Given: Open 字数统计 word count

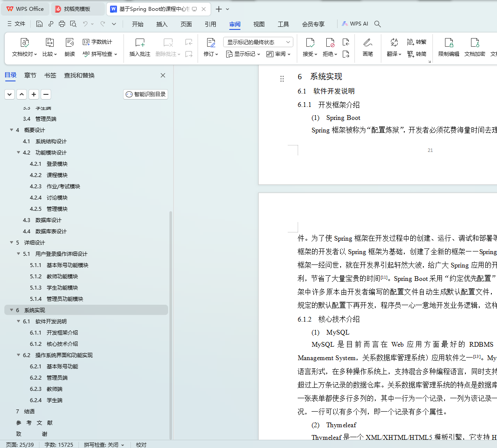Looking at the screenshot, I should coord(97,42).
